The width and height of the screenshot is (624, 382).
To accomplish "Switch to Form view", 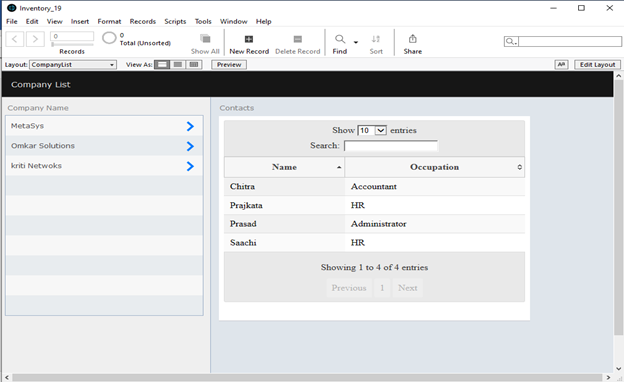I will (x=162, y=64).
